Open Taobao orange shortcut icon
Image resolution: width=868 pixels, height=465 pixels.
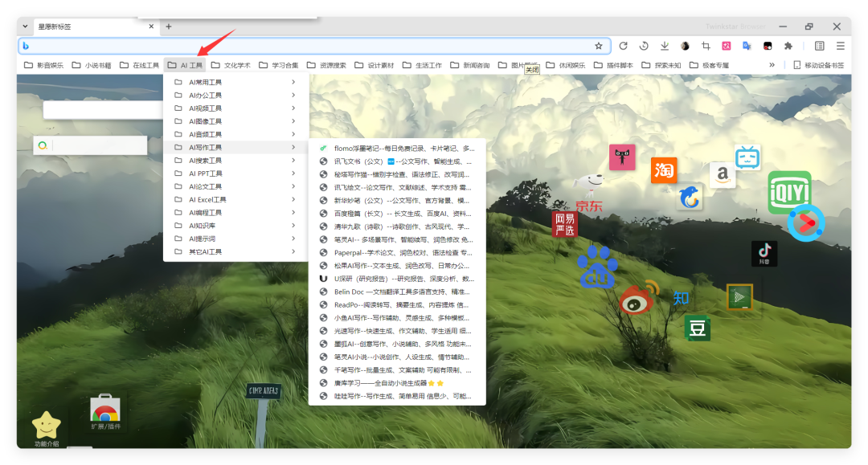click(664, 169)
